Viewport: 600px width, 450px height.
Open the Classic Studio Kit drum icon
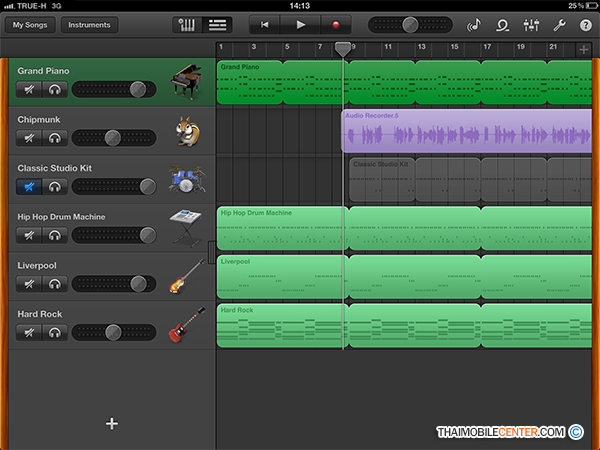click(186, 179)
